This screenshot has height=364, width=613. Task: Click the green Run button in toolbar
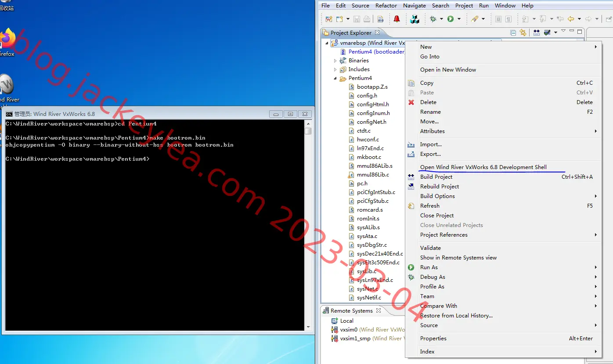[x=450, y=19]
